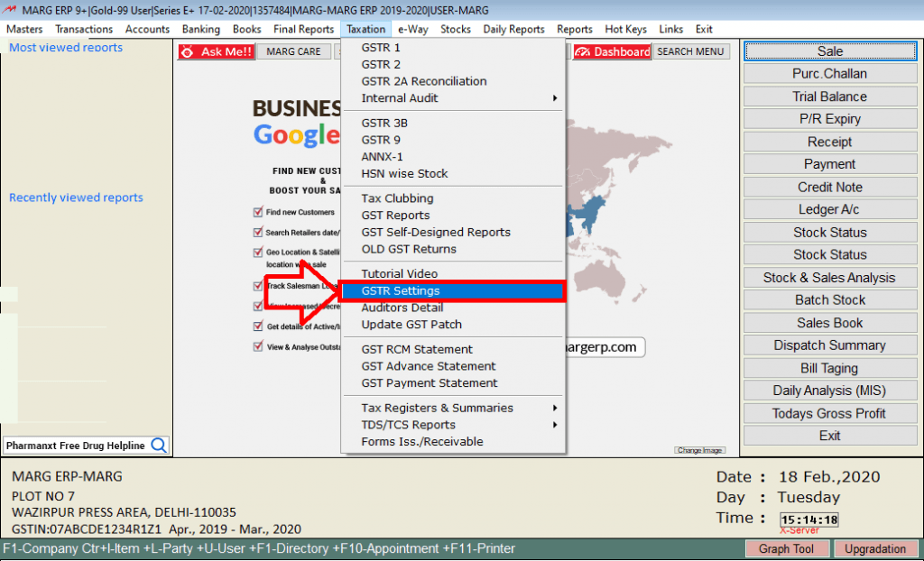Open Tutorial Video entry
Viewport: 924px width, 561px height.
[453, 273]
